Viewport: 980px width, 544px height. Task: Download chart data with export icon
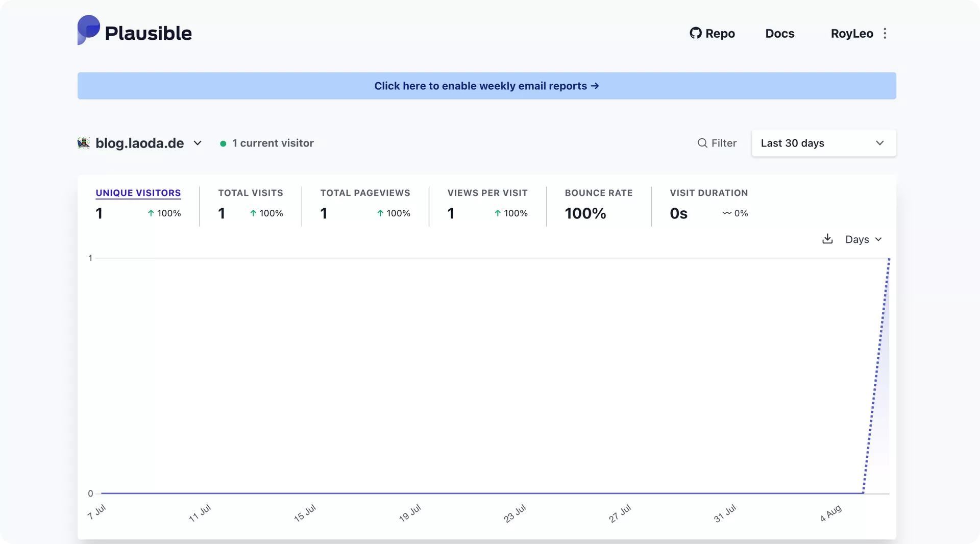tap(827, 239)
